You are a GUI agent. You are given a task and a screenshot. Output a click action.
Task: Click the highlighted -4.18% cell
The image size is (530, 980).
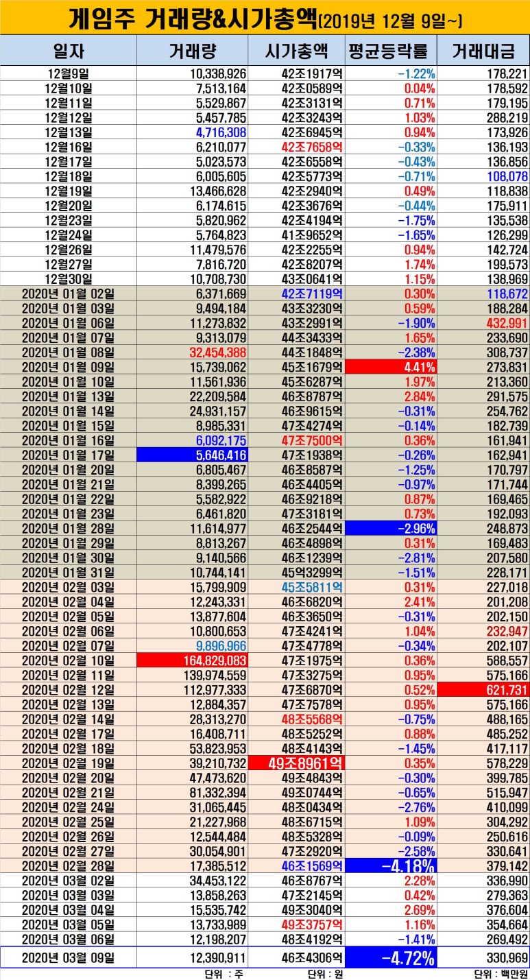[392, 865]
